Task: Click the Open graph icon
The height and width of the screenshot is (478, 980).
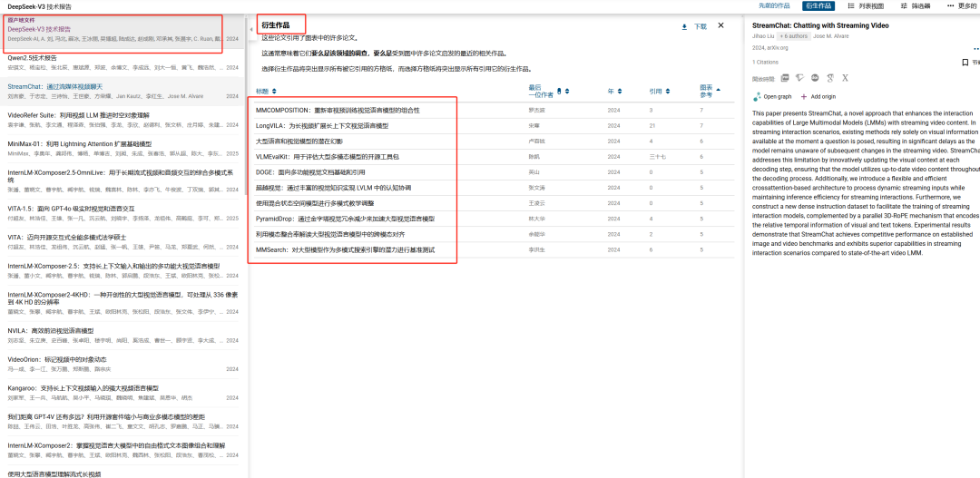Action: coord(757,96)
